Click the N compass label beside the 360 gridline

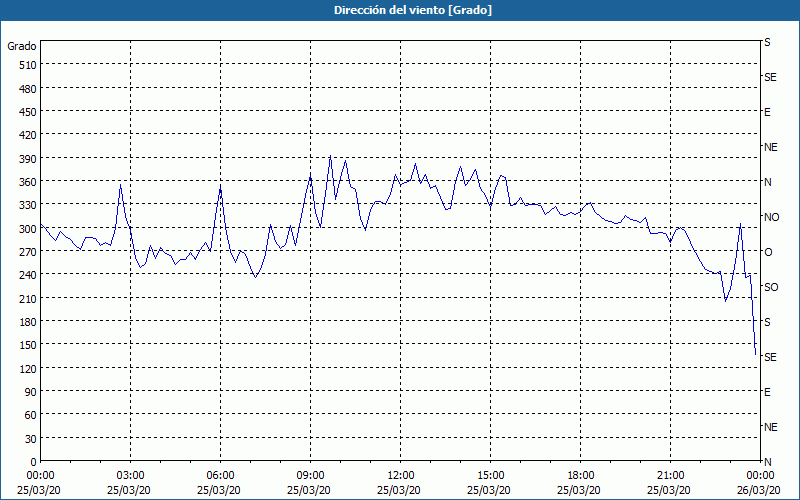pos(767,182)
